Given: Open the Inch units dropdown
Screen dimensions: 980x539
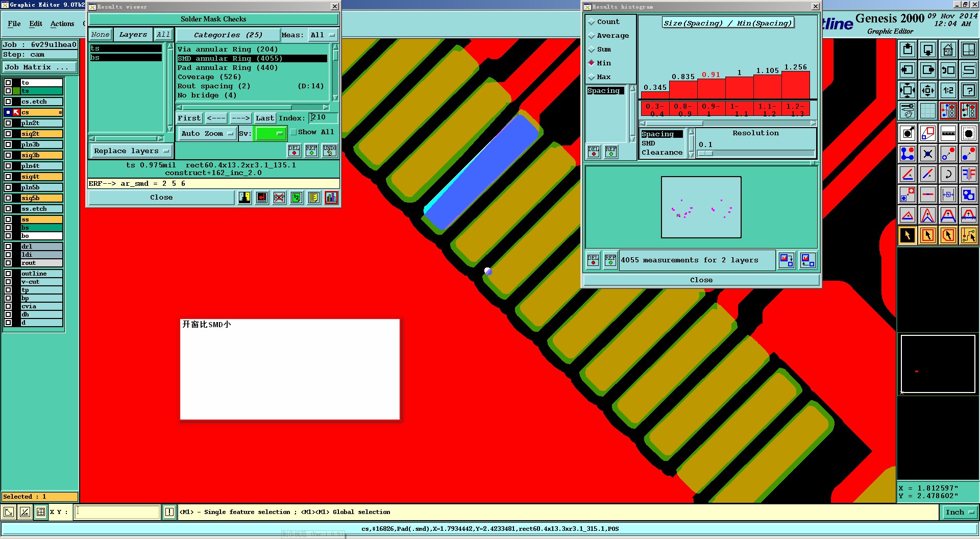Looking at the screenshot, I should 960,512.
